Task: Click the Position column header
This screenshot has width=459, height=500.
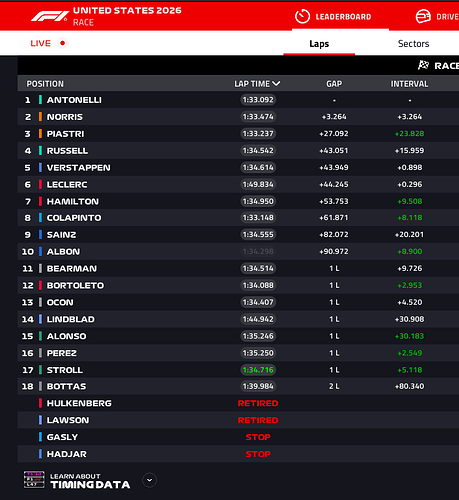Action: tap(45, 84)
